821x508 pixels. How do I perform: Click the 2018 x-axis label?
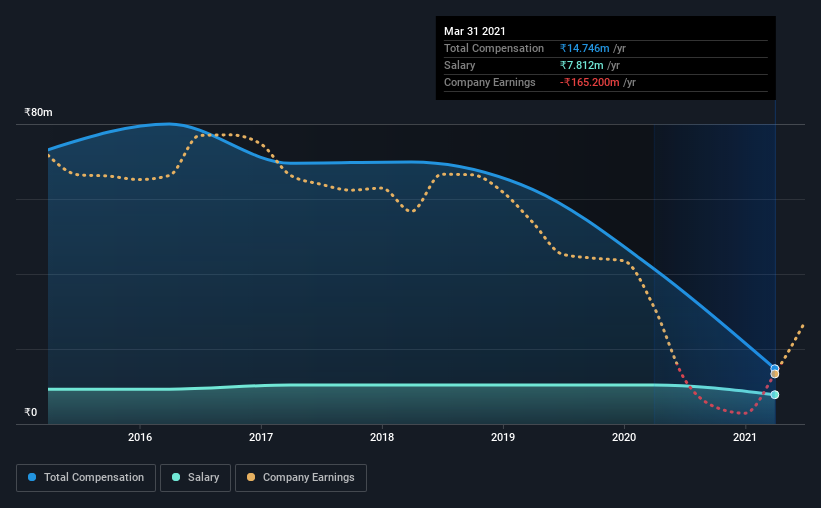pos(382,437)
